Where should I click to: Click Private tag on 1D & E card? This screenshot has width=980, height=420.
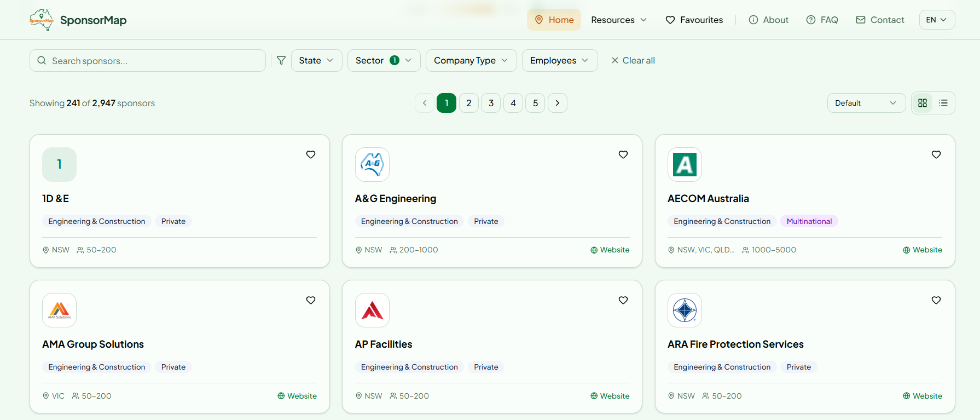pos(173,221)
